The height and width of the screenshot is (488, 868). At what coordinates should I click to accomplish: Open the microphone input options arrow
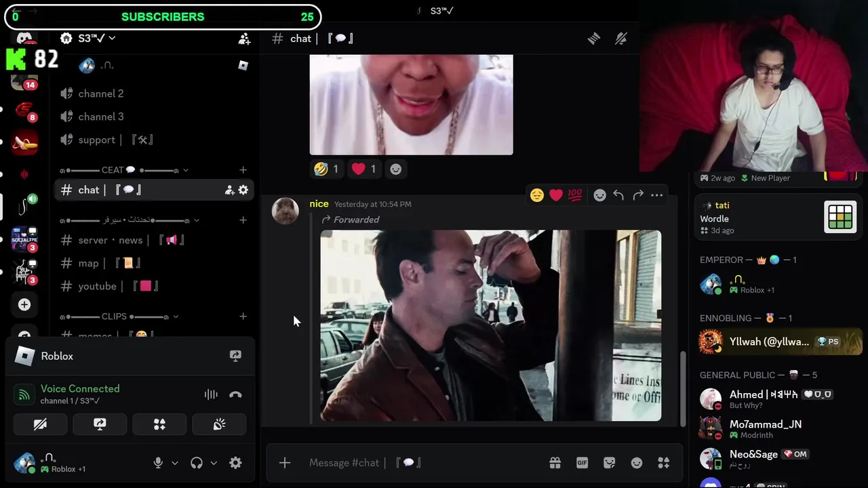174,463
